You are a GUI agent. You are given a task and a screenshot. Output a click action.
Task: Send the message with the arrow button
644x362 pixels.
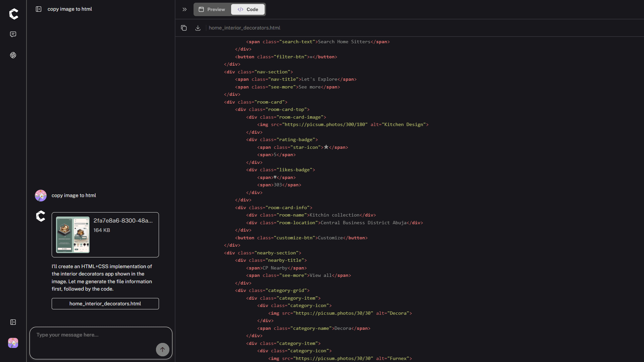[x=163, y=350]
